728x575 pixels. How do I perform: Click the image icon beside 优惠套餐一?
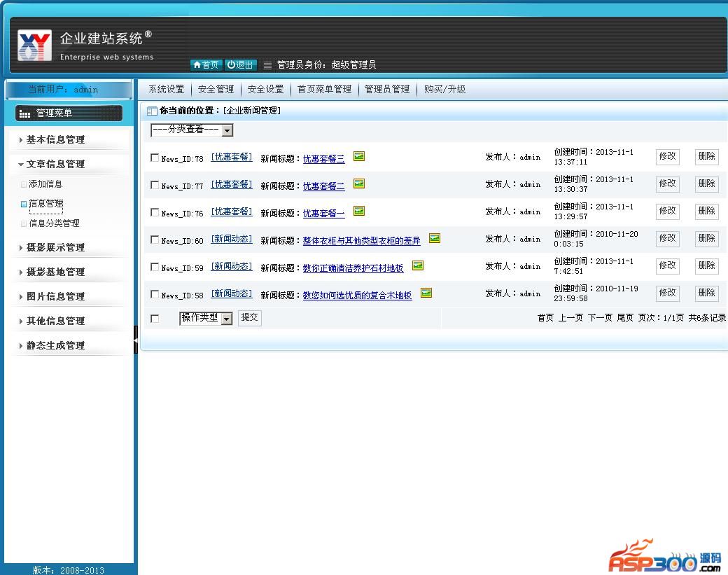359,211
